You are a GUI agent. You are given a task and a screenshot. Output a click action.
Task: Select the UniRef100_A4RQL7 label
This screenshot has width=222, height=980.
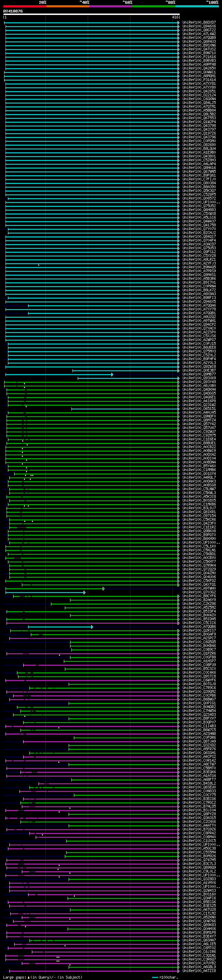pyautogui.click(x=199, y=477)
